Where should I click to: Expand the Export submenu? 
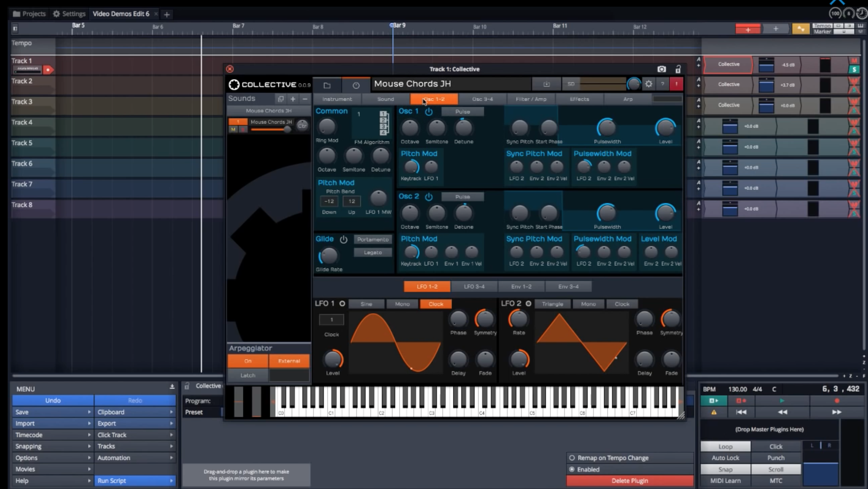135,424
